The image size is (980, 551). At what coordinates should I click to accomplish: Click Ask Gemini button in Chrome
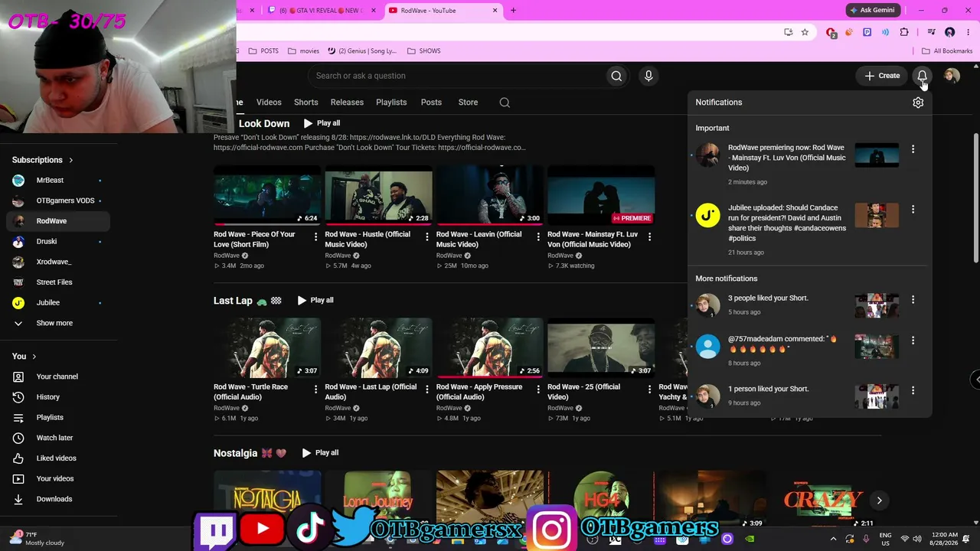(x=872, y=11)
